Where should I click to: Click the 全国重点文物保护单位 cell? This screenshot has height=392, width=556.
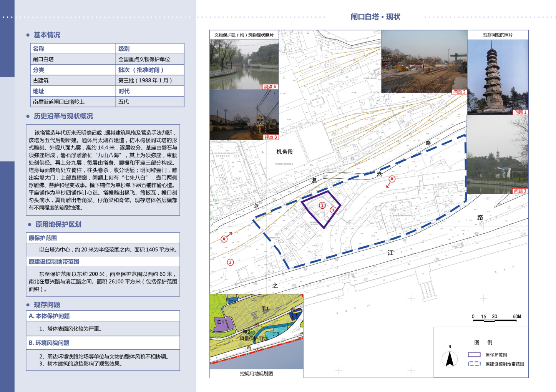point(150,59)
